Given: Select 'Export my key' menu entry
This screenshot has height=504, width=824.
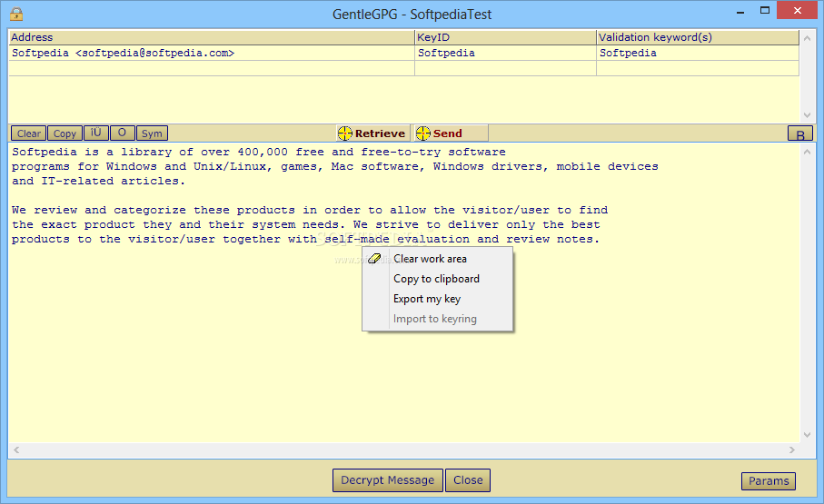Looking at the screenshot, I should tap(437, 299).
